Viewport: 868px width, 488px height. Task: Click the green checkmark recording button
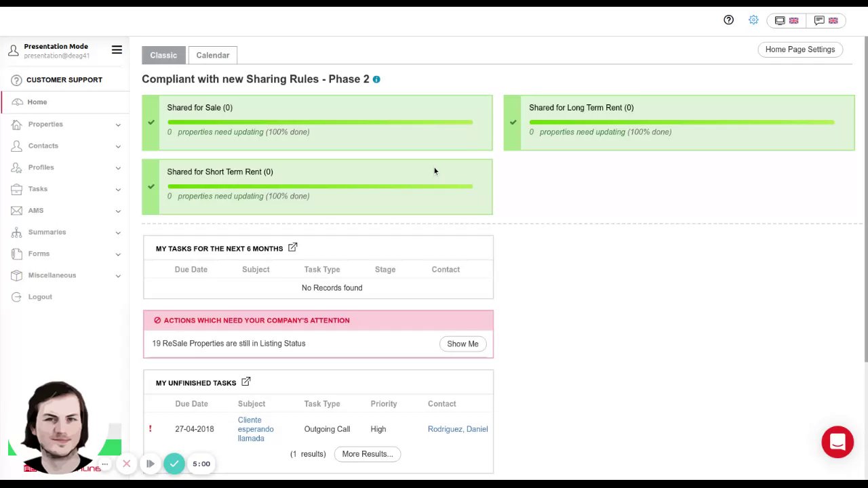click(x=174, y=464)
